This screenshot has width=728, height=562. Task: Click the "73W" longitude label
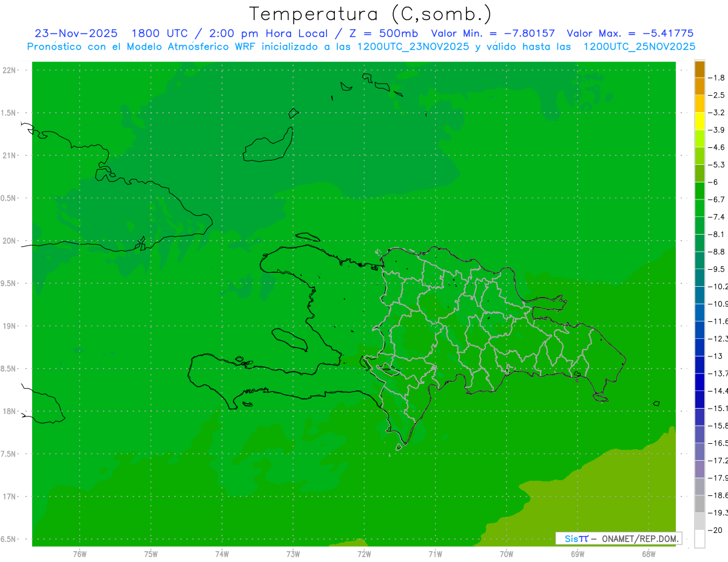point(293,554)
